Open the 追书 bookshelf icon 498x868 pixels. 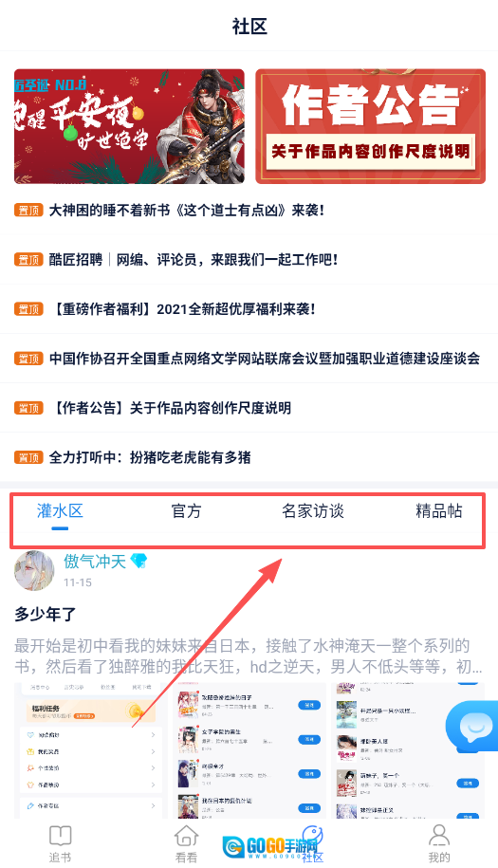pyautogui.click(x=61, y=837)
